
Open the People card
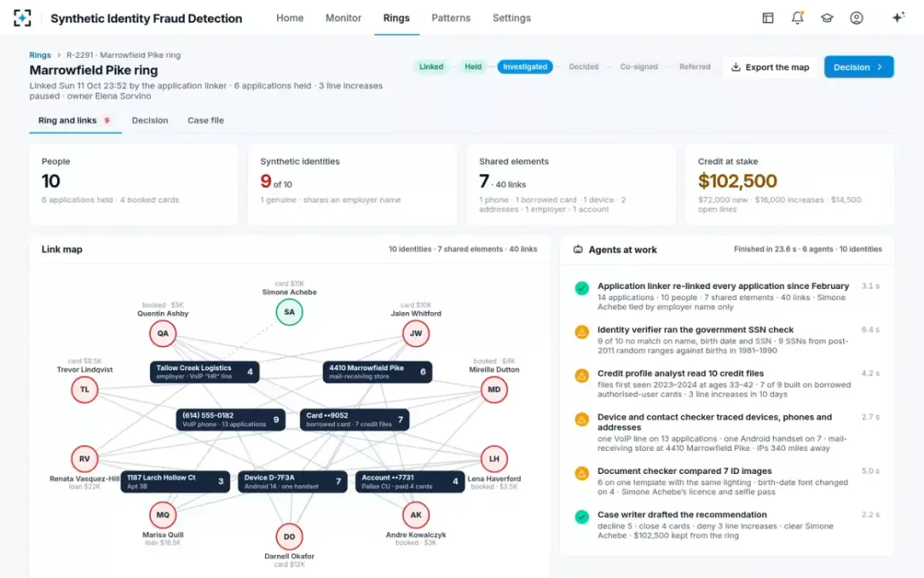coord(133,184)
